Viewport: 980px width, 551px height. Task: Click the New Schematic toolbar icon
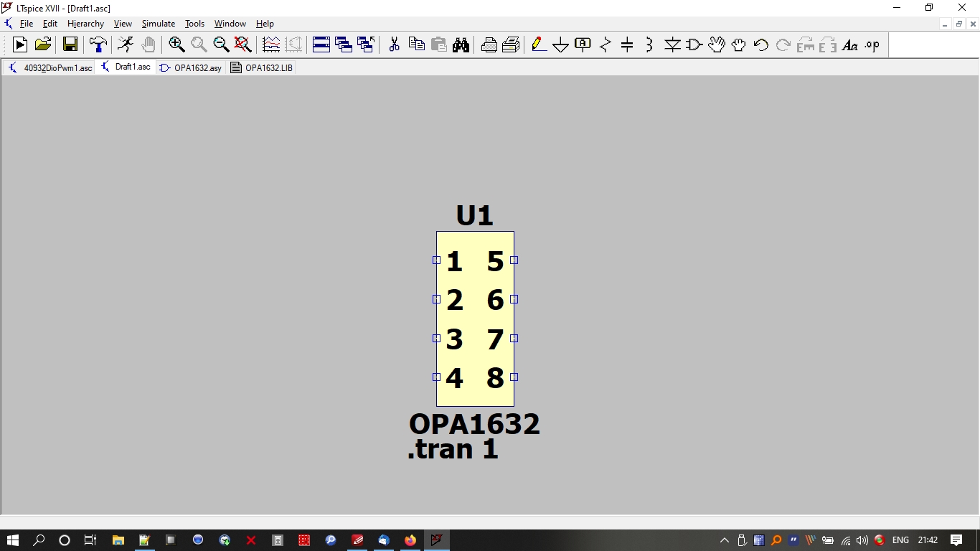pos(20,45)
